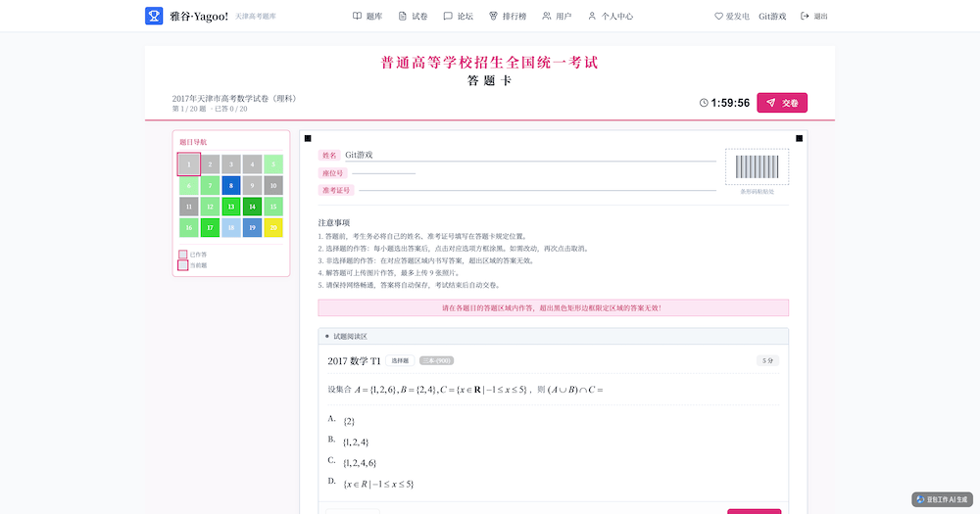Open the Git游戏 link in header

(x=772, y=17)
